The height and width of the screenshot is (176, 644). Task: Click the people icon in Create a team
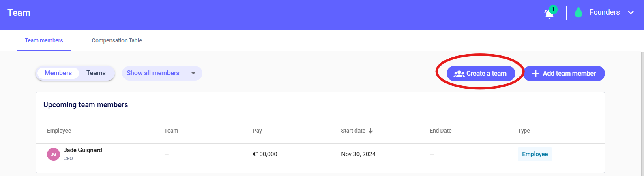(x=459, y=74)
